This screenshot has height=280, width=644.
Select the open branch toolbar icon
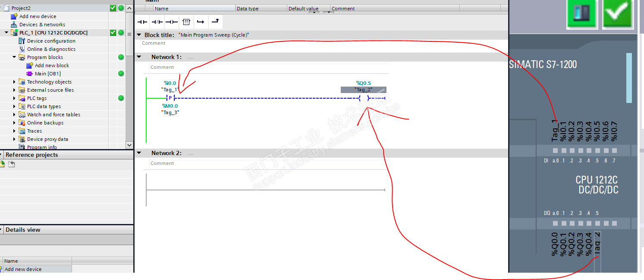[201, 22]
